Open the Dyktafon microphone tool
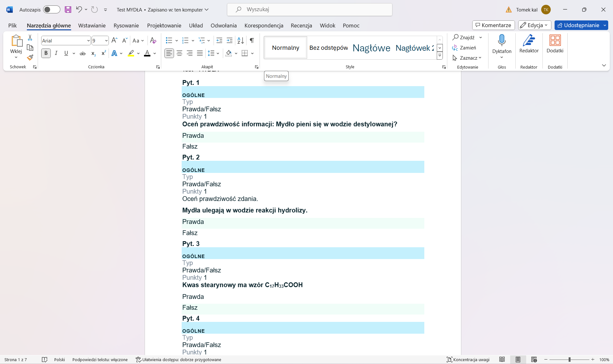This screenshot has height=364, width=613. [502, 41]
